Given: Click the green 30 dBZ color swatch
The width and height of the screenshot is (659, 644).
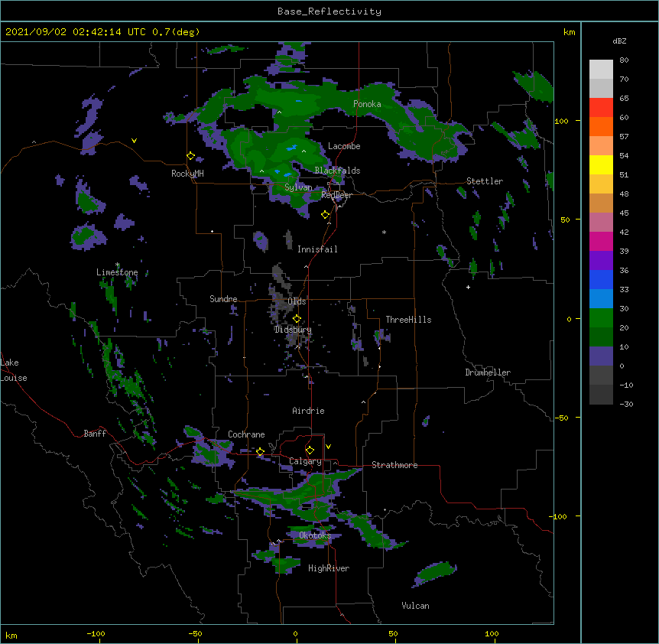Looking at the screenshot, I should coord(601,318).
